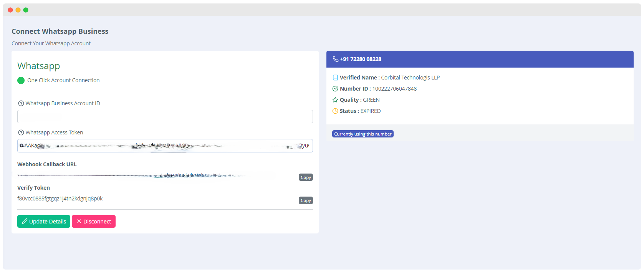
Task: Click the Corbital Technologis LLP name
Action: pyautogui.click(x=410, y=78)
